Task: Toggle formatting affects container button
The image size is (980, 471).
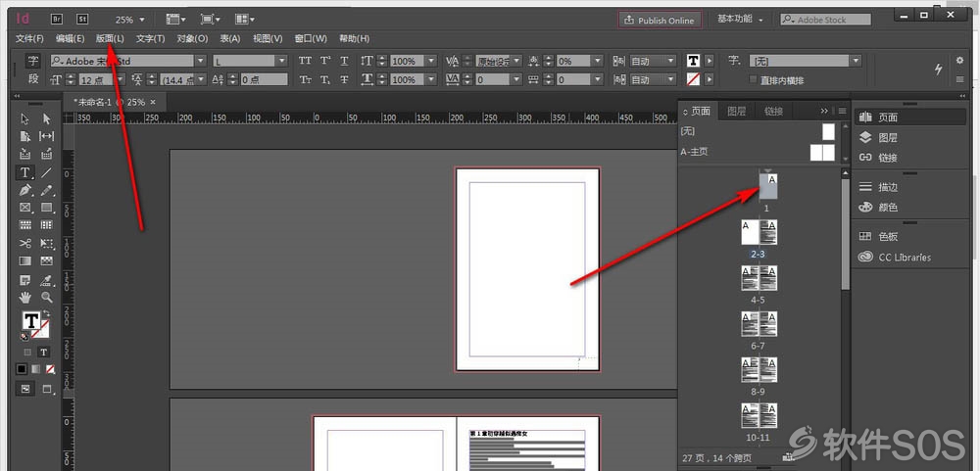Action: click(26, 353)
